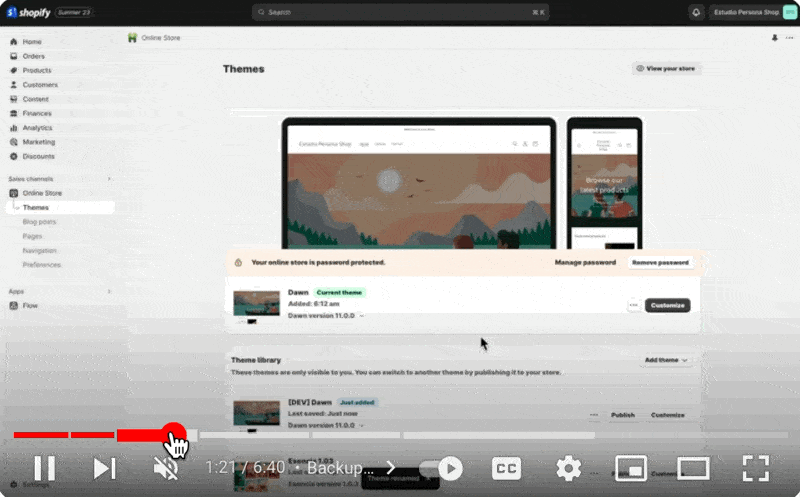Image resolution: width=800 pixels, height=497 pixels.
Task: Open Products in sidebar
Action: pyautogui.click(x=37, y=70)
